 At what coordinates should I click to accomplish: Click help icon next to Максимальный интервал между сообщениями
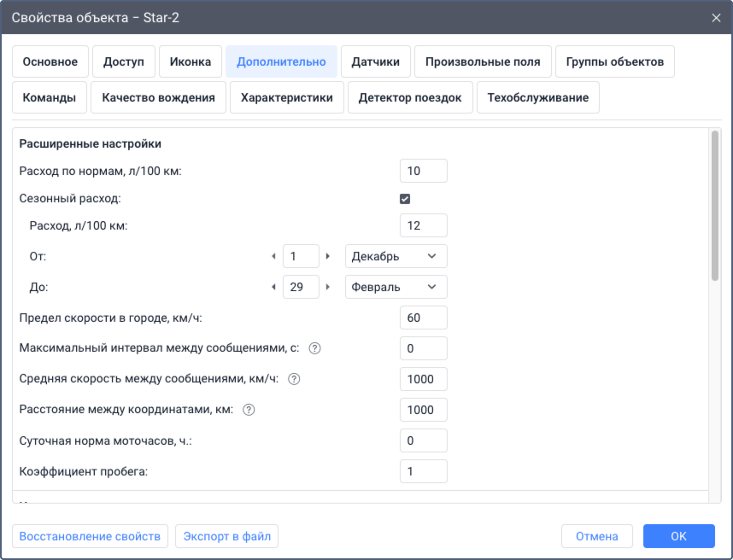315,348
